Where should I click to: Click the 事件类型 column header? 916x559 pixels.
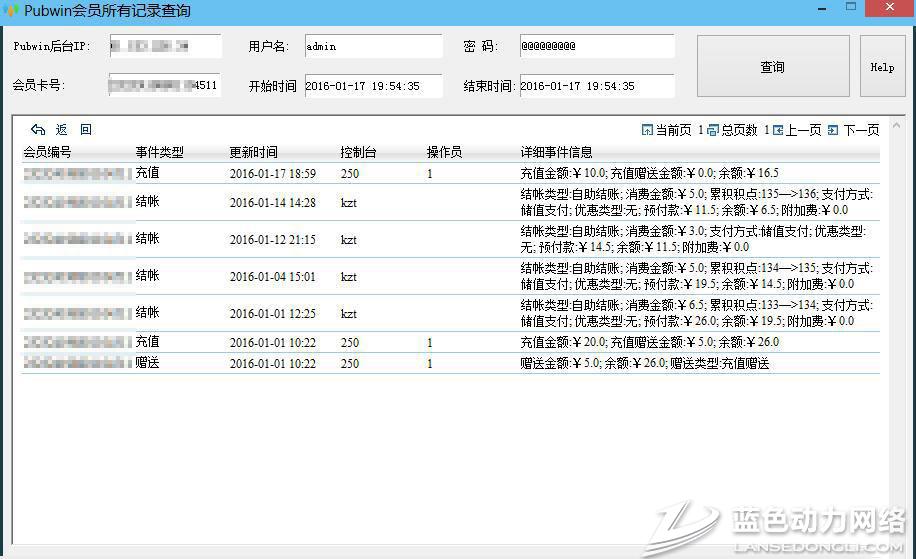[160, 153]
